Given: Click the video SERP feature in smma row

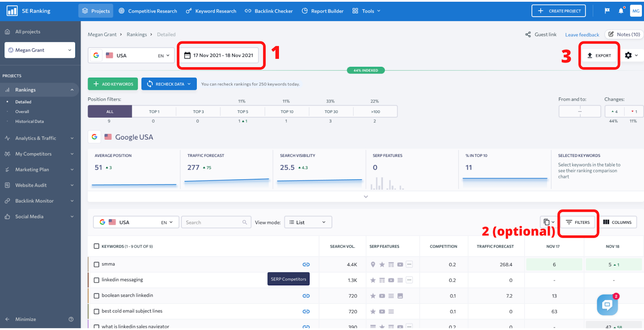Looking at the screenshot, I should click(400, 264).
